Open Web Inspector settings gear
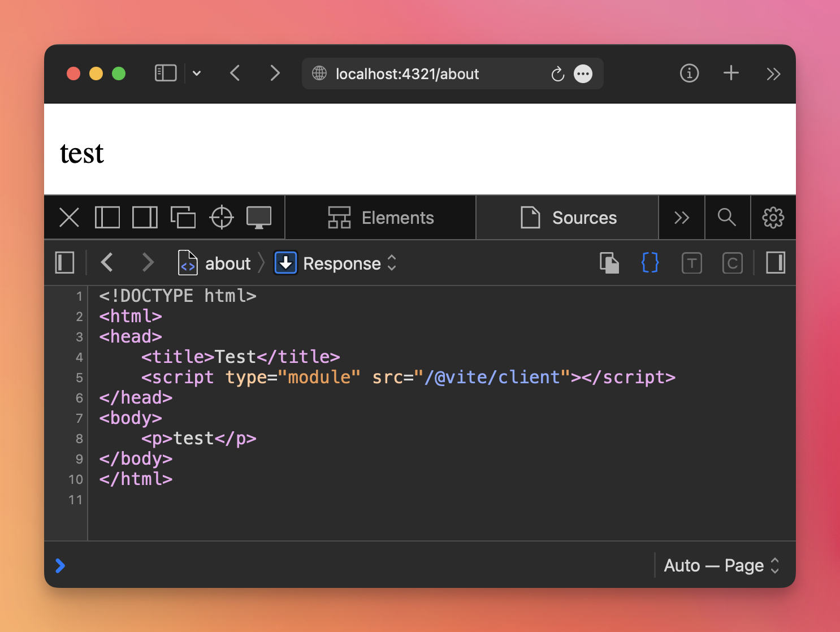 tap(773, 218)
